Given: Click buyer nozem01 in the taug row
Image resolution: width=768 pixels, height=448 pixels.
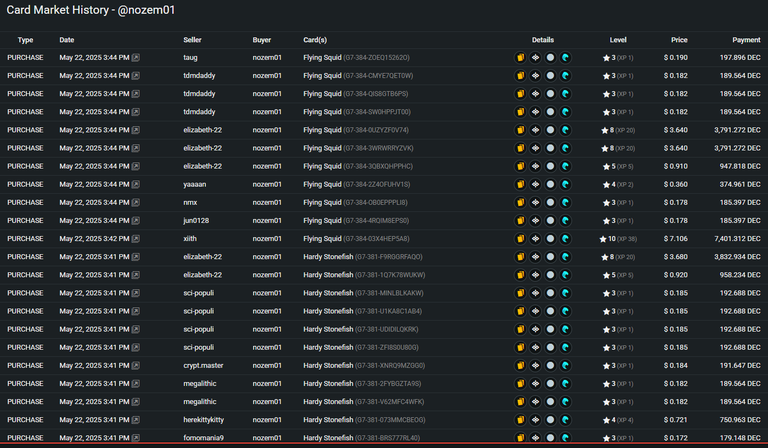Looking at the screenshot, I should (x=267, y=58).
